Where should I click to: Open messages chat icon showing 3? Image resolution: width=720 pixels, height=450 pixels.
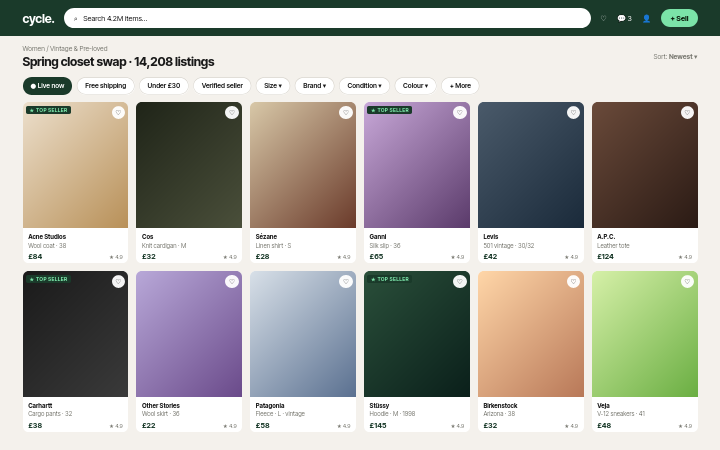click(x=624, y=18)
